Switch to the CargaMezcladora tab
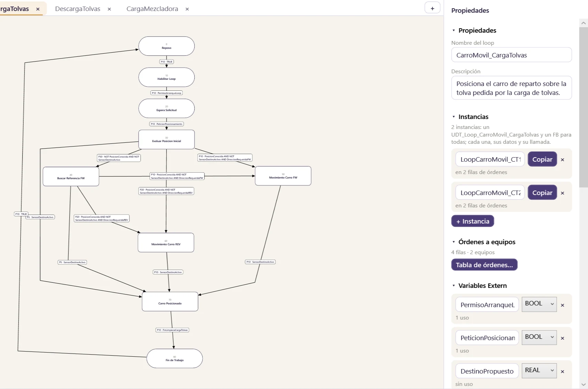 pyautogui.click(x=152, y=9)
